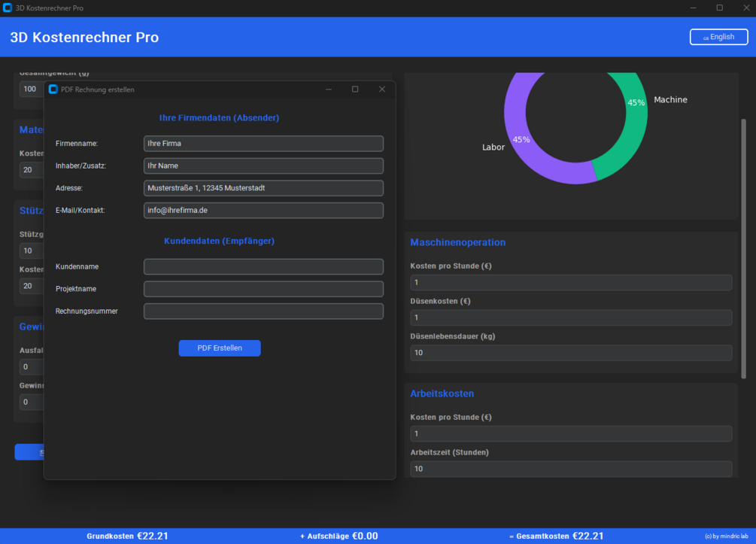Click the Ihre Firmendaten (Absender) heading
The width and height of the screenshot is (756, 544).
(x=219, y=117)
